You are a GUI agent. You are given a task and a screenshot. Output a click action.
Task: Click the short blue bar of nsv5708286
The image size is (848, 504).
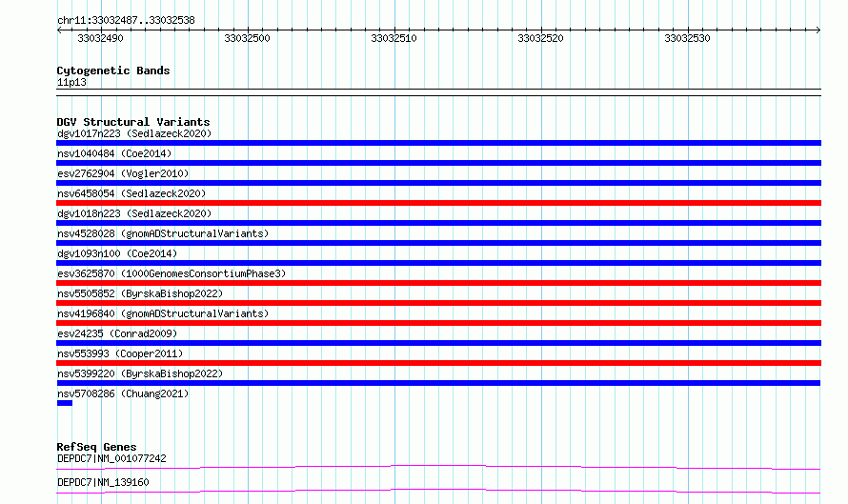click(65, 403)
